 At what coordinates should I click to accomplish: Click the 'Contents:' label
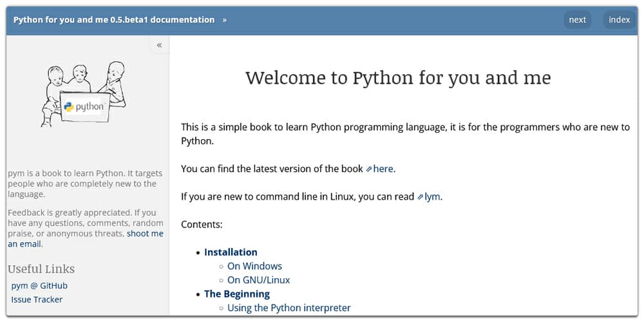click(x=202, y=225)
